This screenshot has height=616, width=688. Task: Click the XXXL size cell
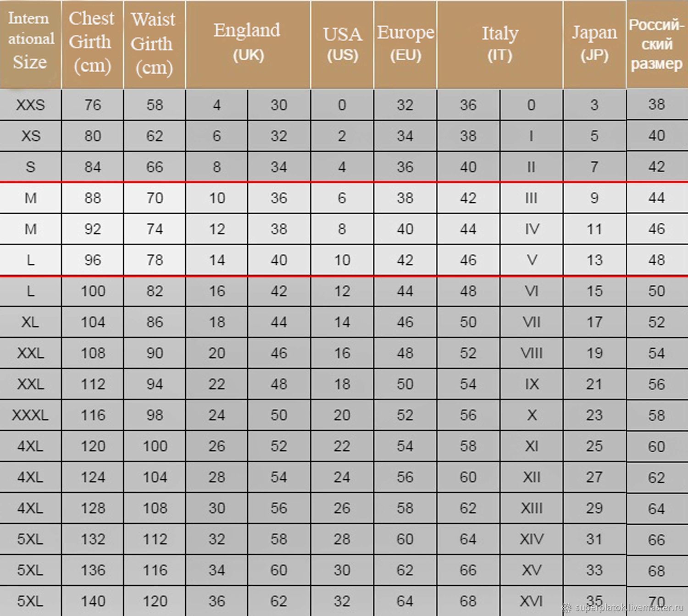[30, 415]
